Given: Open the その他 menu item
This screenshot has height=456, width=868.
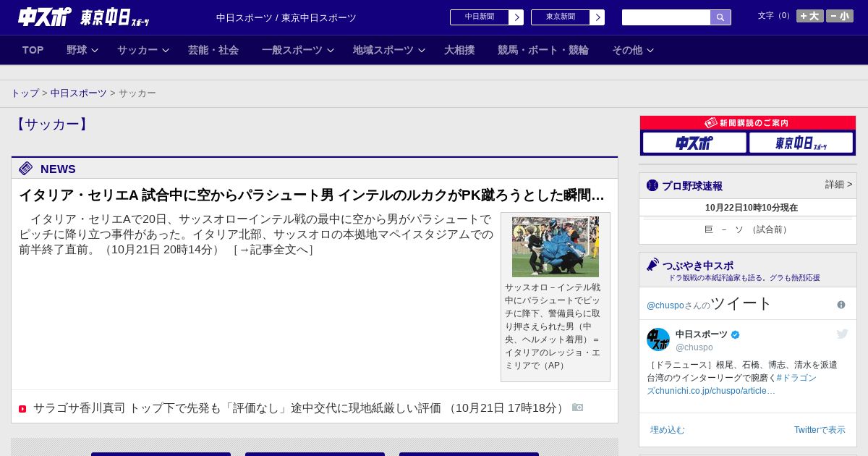Looking at the screenshot, I should pyautogui.click(x=627, y=50).
